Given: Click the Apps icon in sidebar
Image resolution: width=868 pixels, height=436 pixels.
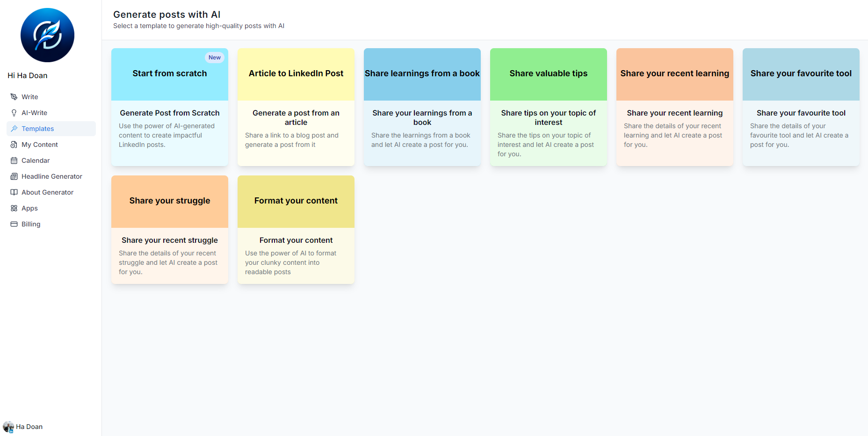Looking at the screenshot, I should [14, 208].
